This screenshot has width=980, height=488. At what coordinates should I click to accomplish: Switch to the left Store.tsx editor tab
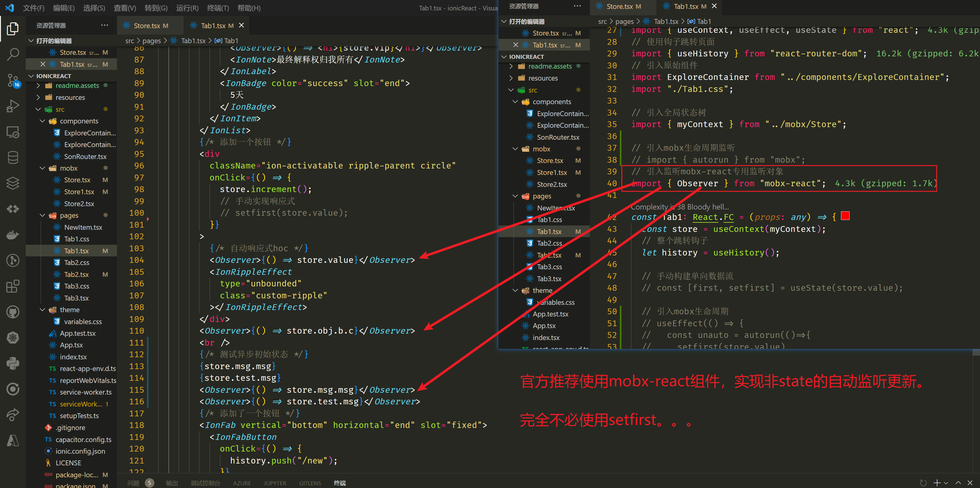[147, 25]
